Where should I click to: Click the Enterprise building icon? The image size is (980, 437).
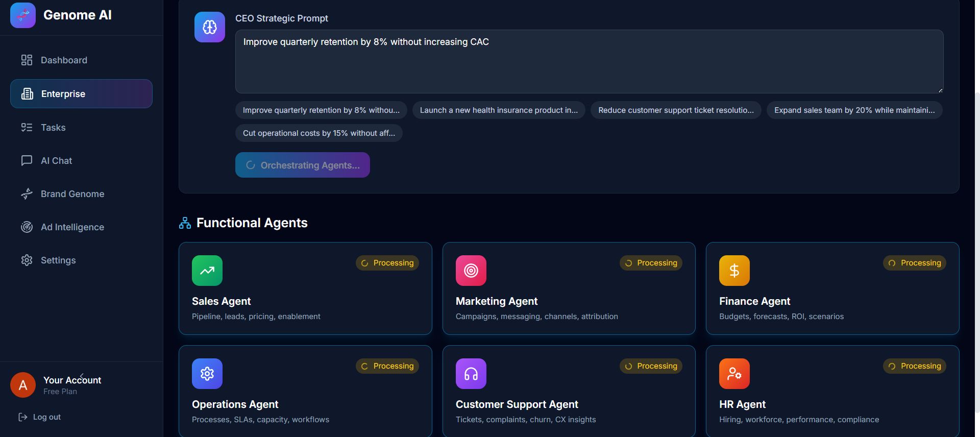(x=27, y=94)
